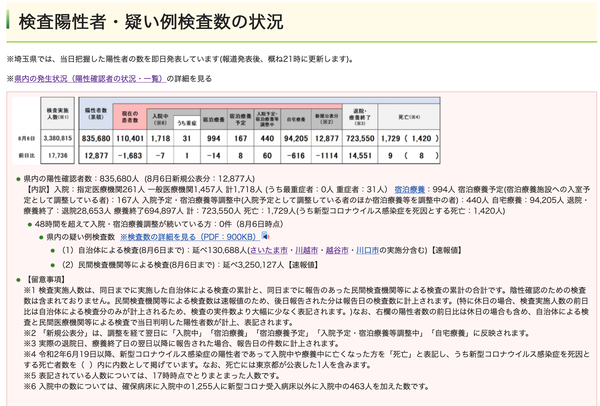Click the pink 現在の患者数 column header
Screen dimensions: 600x406
pos(130,117)
